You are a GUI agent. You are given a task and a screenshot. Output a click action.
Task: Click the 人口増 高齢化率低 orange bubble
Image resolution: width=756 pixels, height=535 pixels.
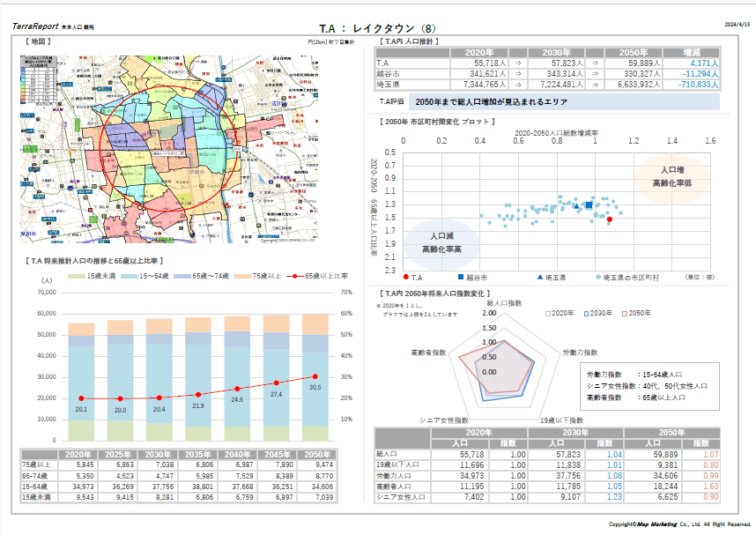click(673, 175)
